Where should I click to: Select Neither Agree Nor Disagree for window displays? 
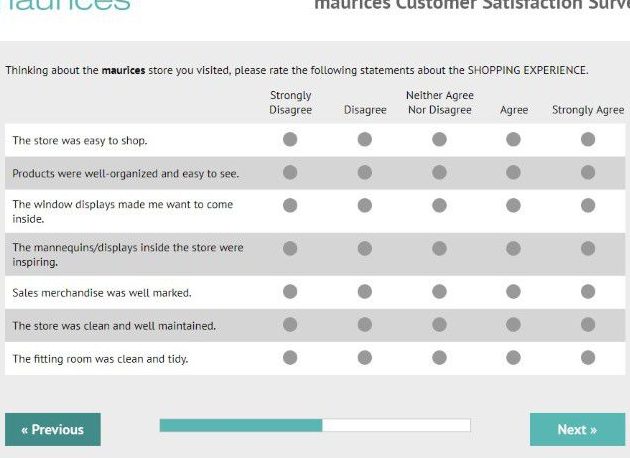[x=439, y=206]
